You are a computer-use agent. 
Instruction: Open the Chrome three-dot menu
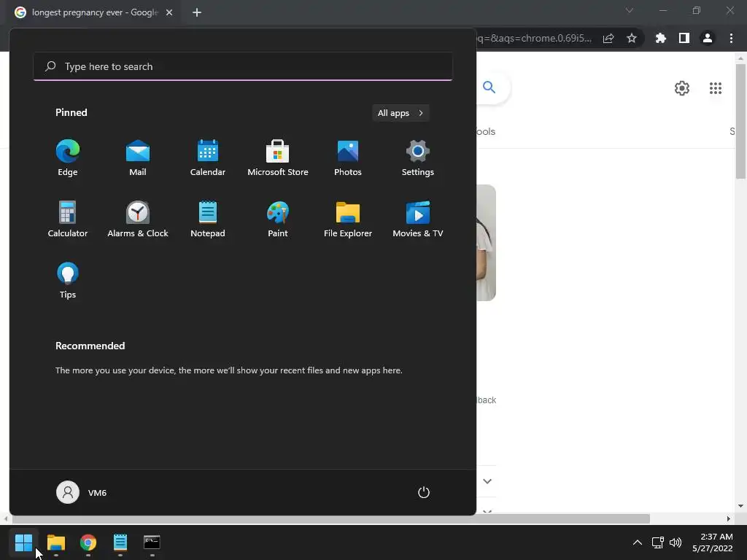(731, 38)
